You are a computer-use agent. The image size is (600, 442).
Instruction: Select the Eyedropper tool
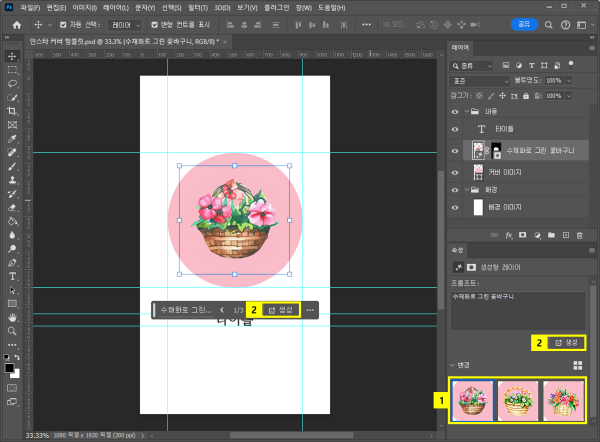pyautogui.click(x=12, y=139)
